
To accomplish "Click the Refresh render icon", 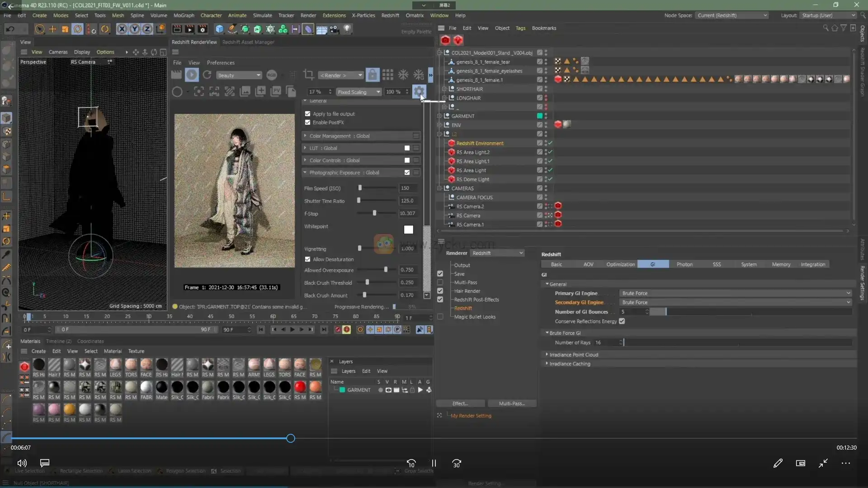I will [x=207, y=75].
